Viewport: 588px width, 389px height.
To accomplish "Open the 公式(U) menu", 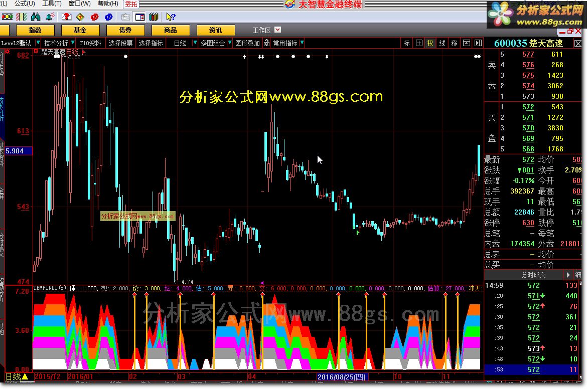I will tap(25, 4).
